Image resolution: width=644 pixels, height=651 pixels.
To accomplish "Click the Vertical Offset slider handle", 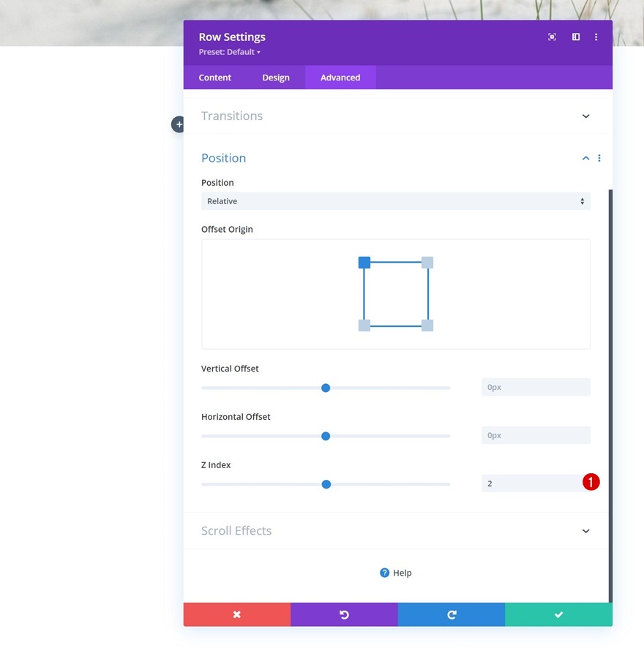I will (x=326, y=388).
